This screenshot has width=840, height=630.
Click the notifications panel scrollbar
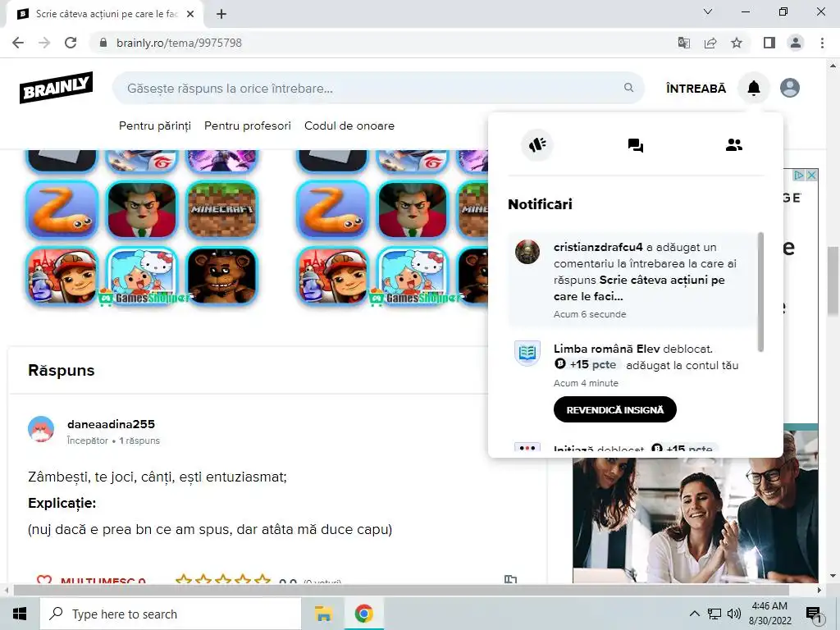[x=760, y=292]
